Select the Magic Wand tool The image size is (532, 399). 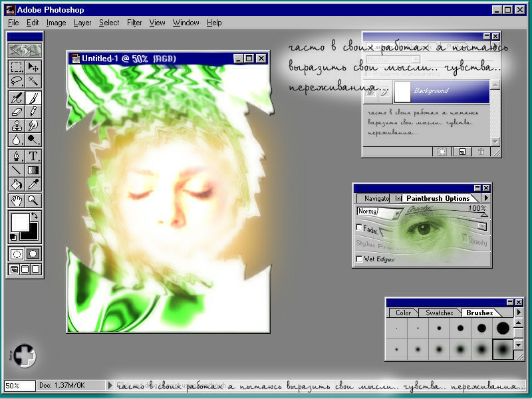click(33, 82)
